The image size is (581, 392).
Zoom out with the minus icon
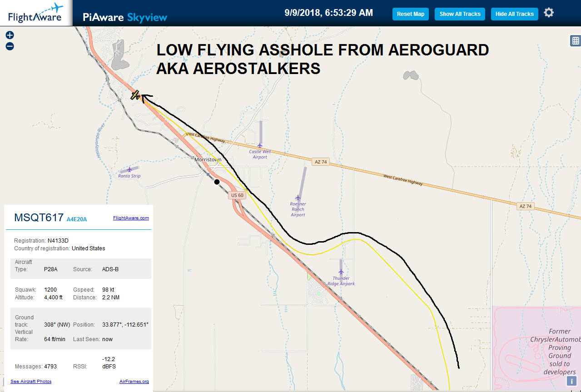pyautogui.click(x=10, y=46)
